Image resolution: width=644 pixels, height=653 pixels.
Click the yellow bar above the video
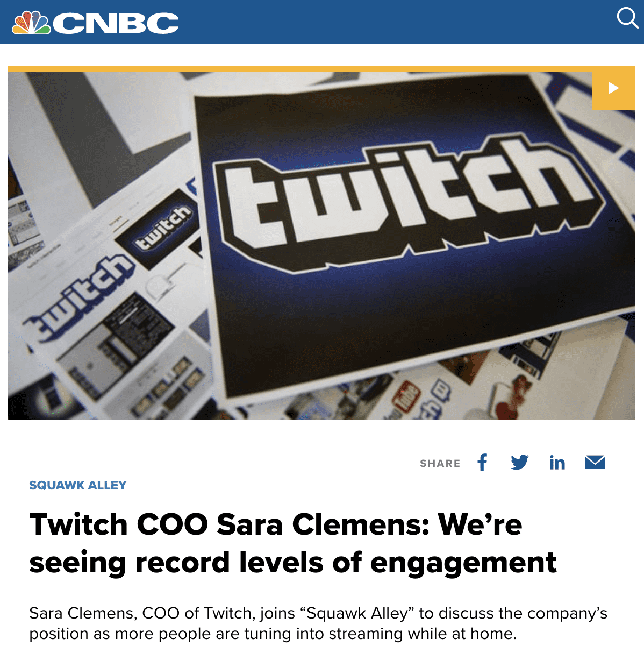pos(321,69)
